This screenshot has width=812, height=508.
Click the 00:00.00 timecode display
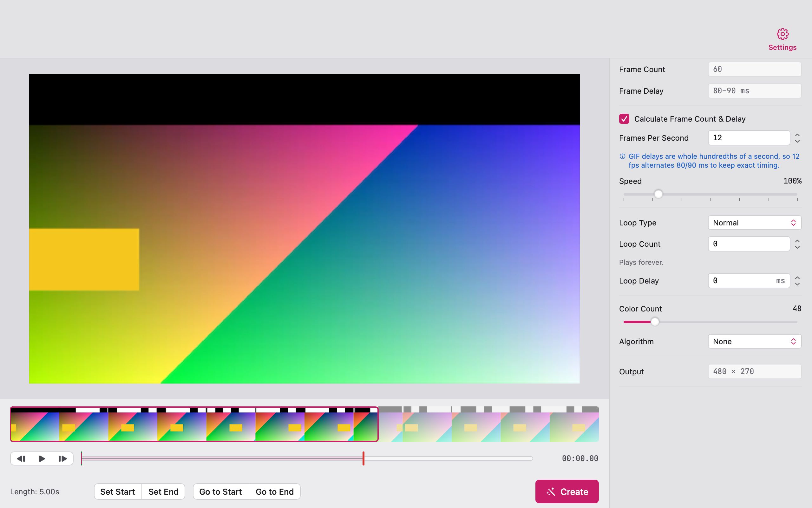click(x=580, y=458)
